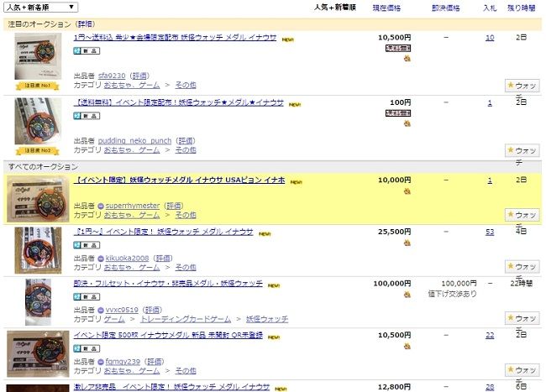
Task: Sort by 現在価格 column header
Action: pos(386,8)
